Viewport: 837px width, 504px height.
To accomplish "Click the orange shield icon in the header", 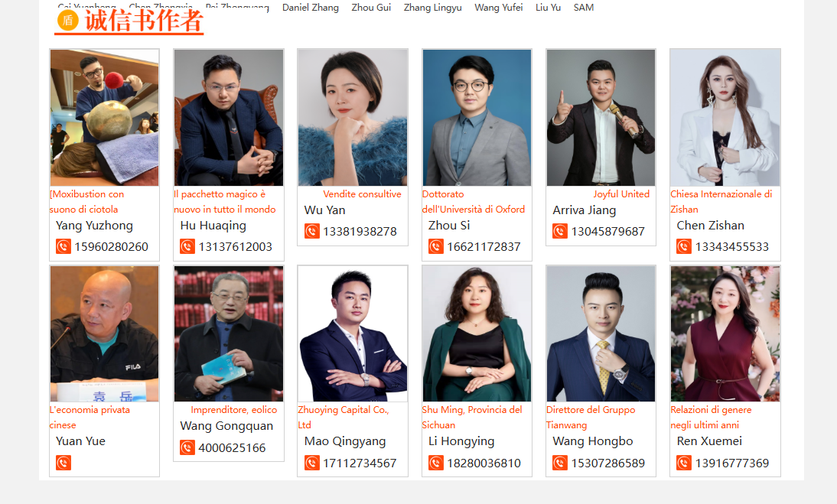I will click(x=68, y=20).
